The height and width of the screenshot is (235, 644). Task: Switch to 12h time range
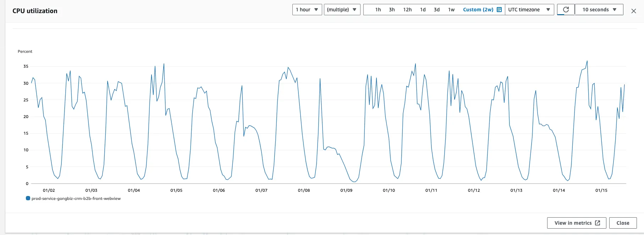[x=407, y=10]
